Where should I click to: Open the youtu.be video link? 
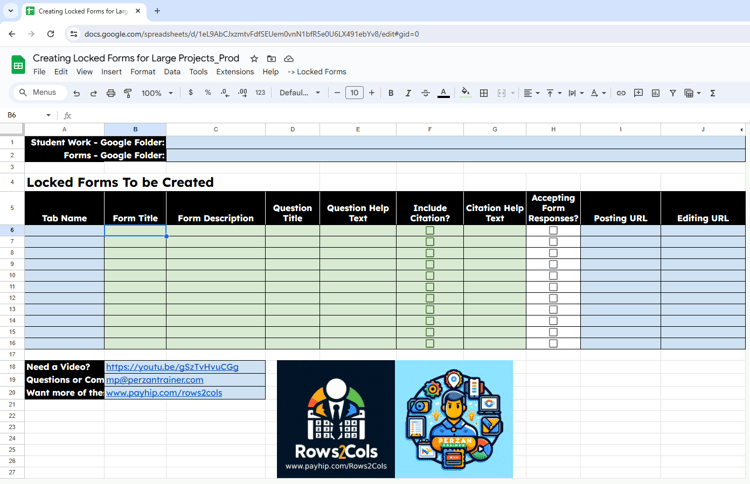(172, 367)
